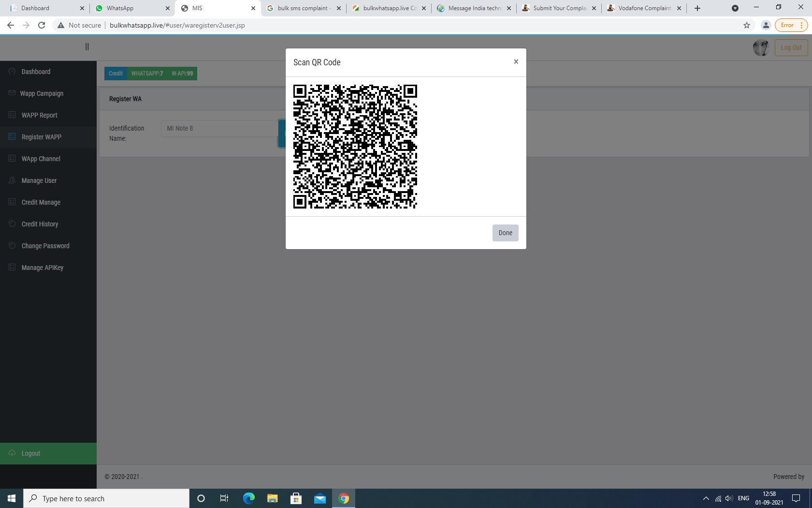Click the user profile avatar
The width and height of the screenshot is (812, 508).
pos(761,47)
